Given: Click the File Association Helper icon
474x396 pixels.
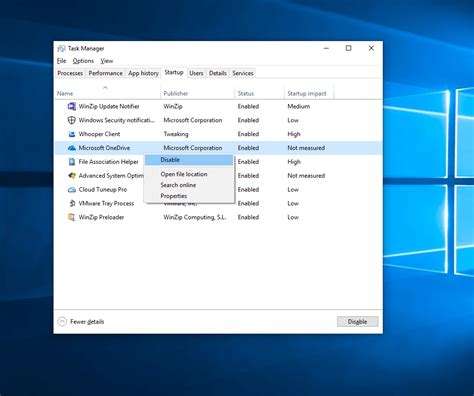Looking at the screenshot, I should (x=72, y=162).
